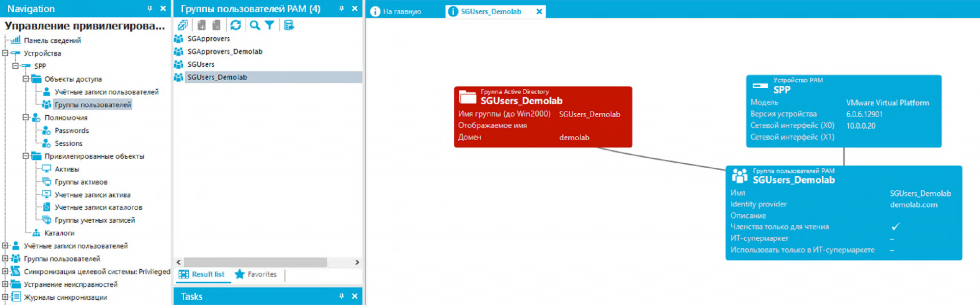980x305 pixels.
Task: Collapse the Устройства tree node
Action: 5,53
